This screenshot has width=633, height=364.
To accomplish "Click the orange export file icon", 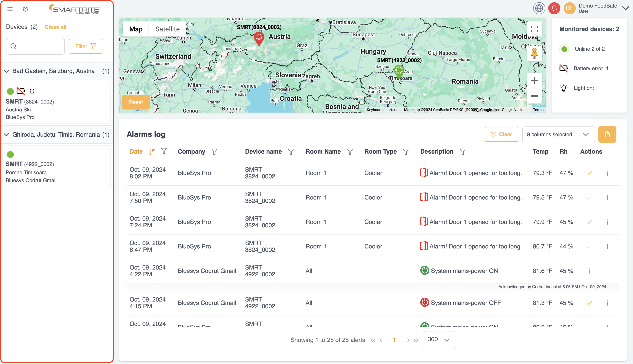I will pyautogui.click(x=607, y=134).
